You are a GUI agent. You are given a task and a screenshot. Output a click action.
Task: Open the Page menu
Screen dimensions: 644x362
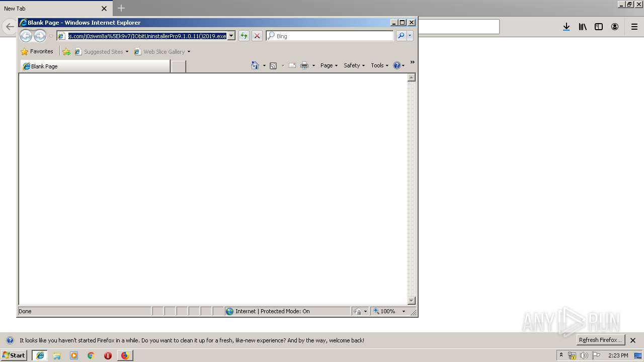(329, 65)
